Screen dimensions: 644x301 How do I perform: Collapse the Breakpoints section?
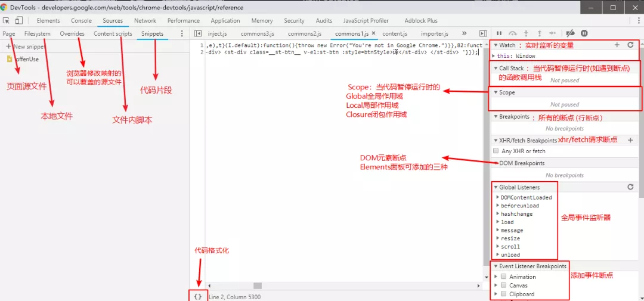click(496, 117)
